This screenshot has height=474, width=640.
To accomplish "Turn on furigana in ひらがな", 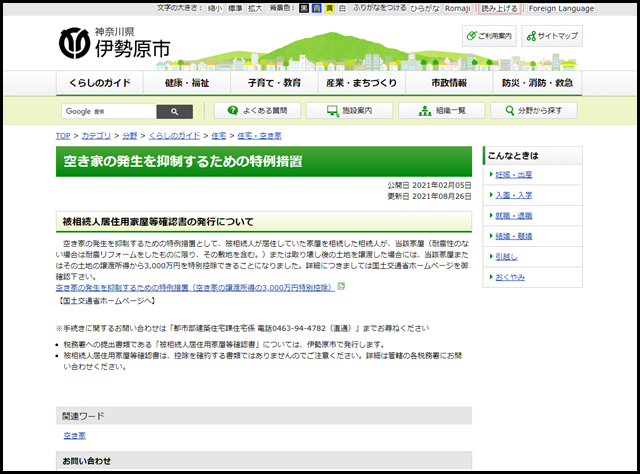I will 424,8.
